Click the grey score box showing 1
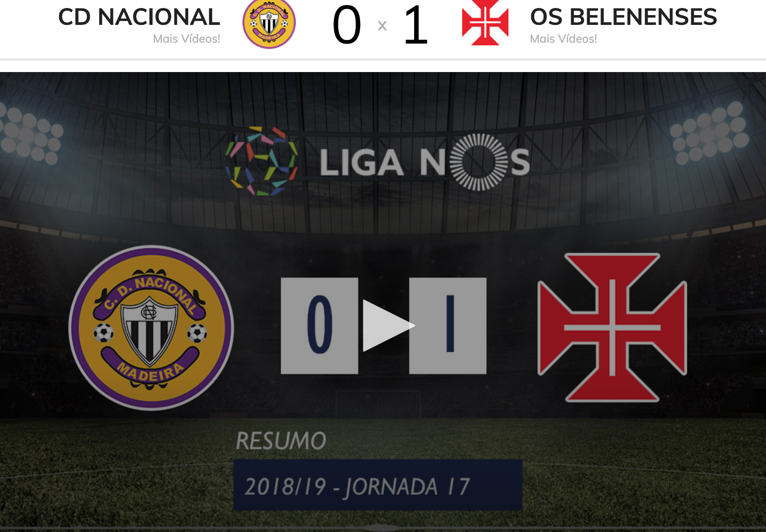 [x=448, y=326]
